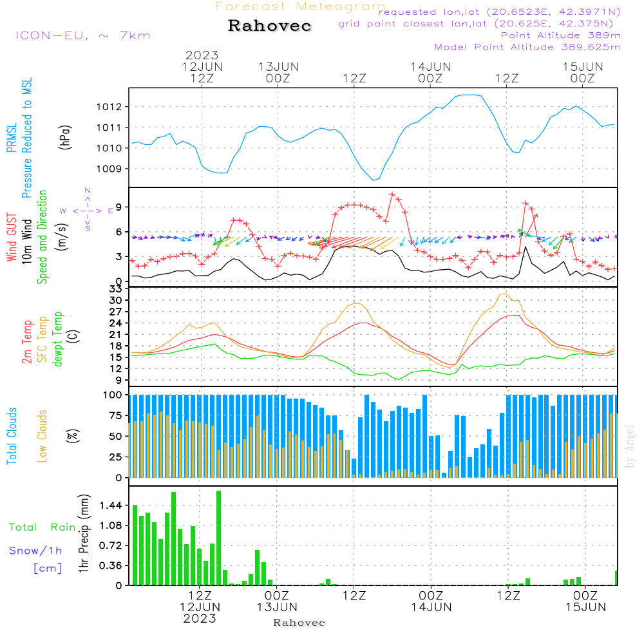Click the 33 temperature axis value
The image size is (644, 644).
[116, 289]
